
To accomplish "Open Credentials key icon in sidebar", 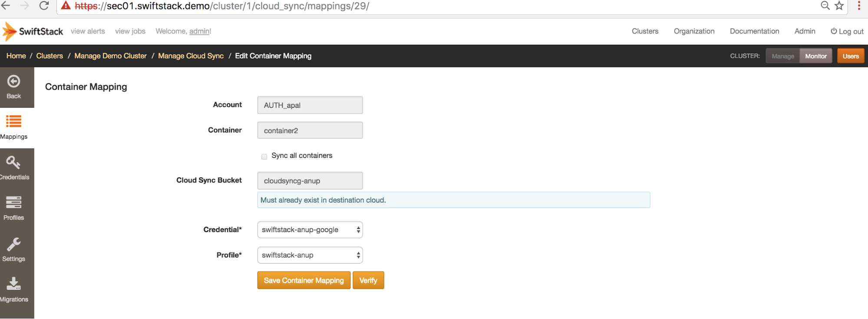I will [x=13, y=162].
